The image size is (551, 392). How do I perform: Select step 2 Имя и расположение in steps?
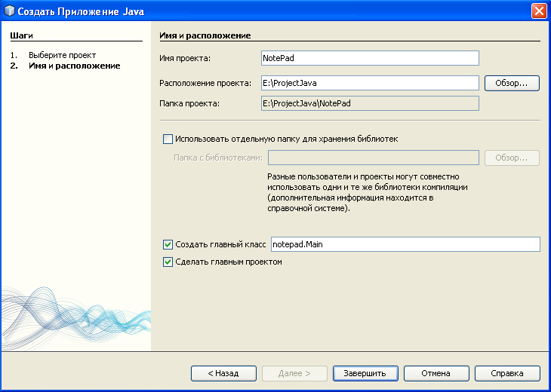click(x=75, y=66)
